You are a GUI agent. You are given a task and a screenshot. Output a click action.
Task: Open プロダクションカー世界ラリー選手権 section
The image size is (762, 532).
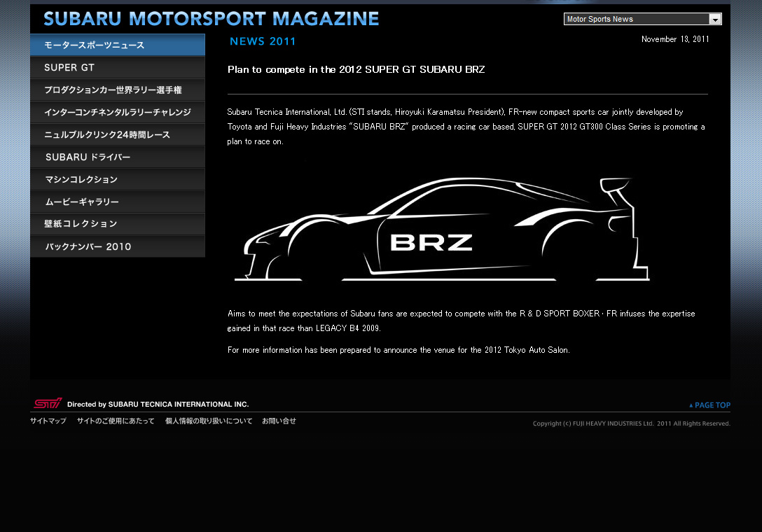[x=118, y=90]
